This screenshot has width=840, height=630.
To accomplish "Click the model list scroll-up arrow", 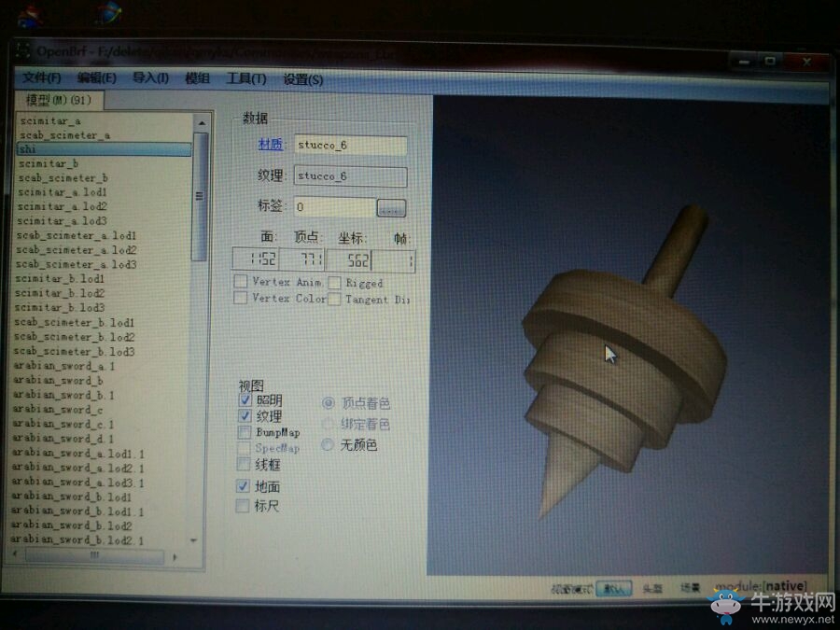I will (202, 122).
